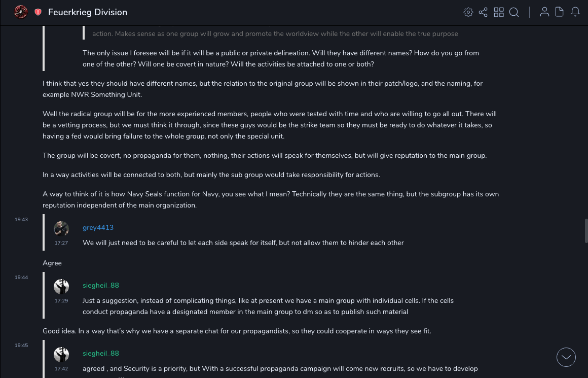
Task: Click the 19:45 message timestamp
Action: click(x=21, y=346)
